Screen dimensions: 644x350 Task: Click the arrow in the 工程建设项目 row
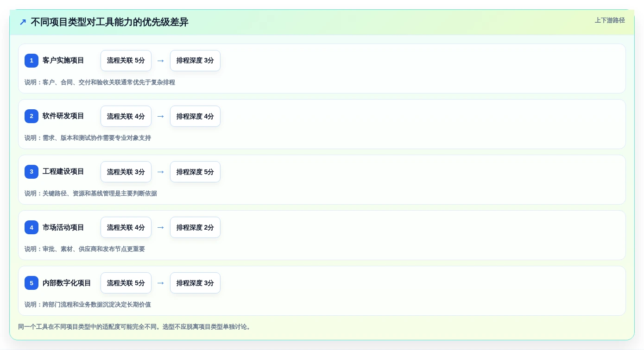click(161, 172)
